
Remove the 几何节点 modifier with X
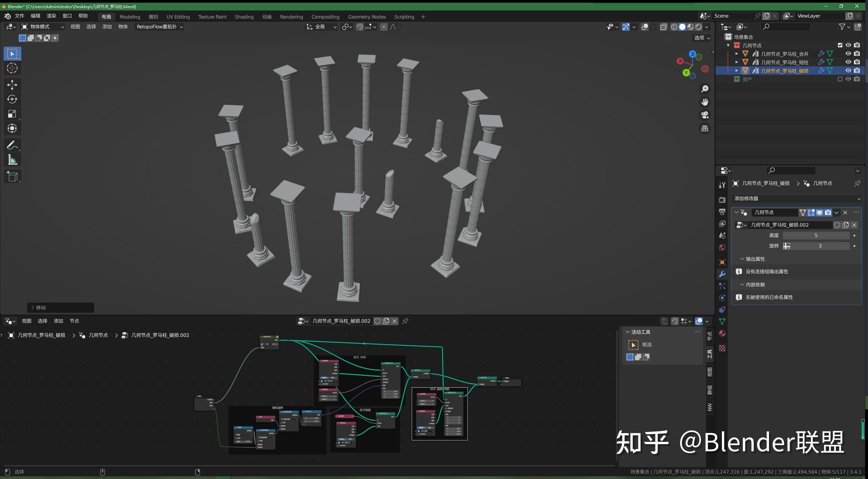point(845,212)
